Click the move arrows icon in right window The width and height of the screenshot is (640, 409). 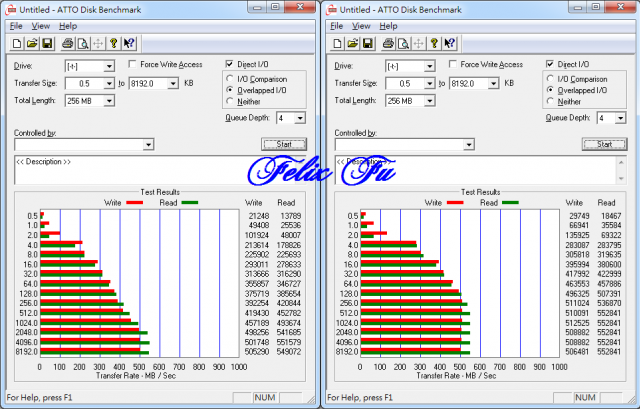pyautogui.click(x=419, y=43)
